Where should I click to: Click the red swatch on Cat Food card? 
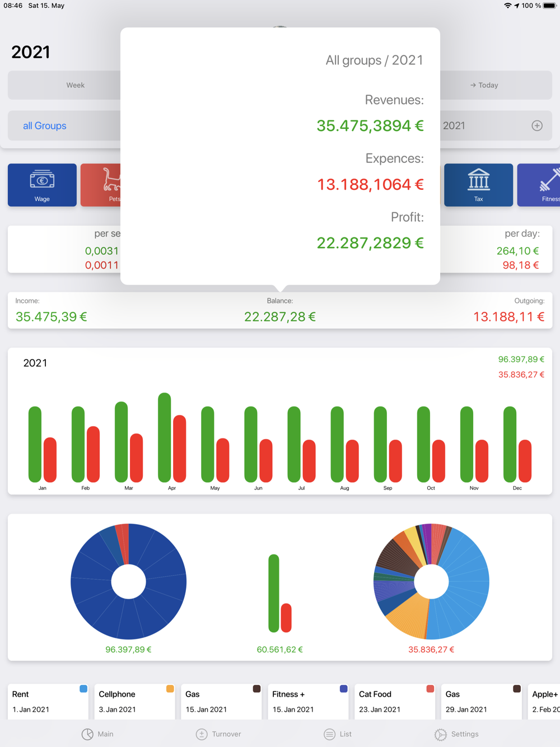point(430,689)
